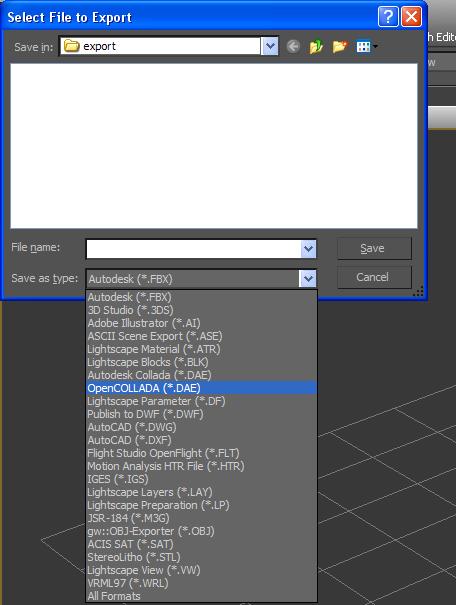Close the Select File to Export dialog

411,17
